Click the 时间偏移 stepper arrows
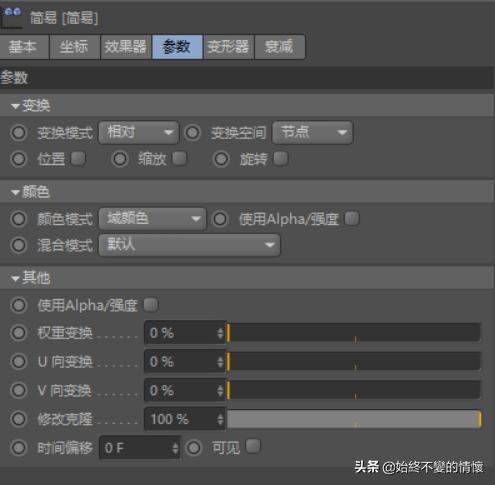This screenshot has height=485, width=495. (175, 448)
